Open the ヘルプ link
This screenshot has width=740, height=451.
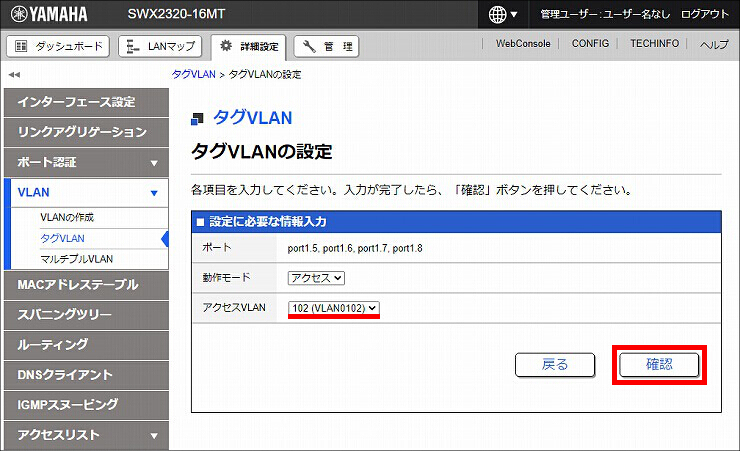tap(714, 44)
